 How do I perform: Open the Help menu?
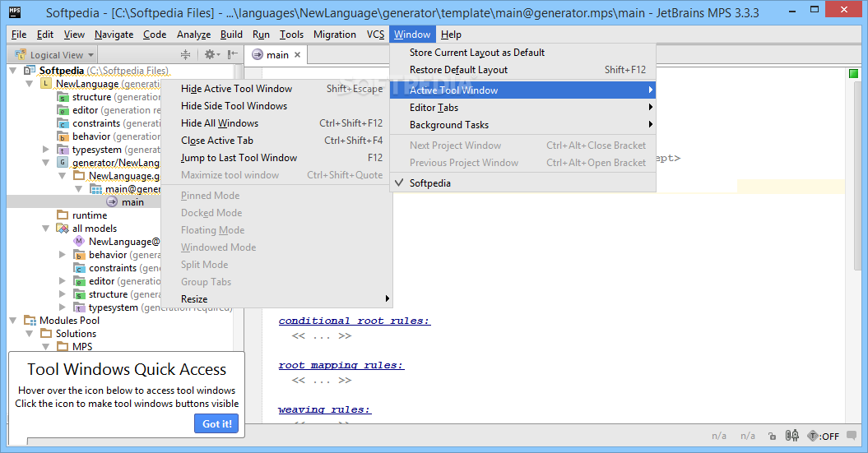tap(451, 35)
